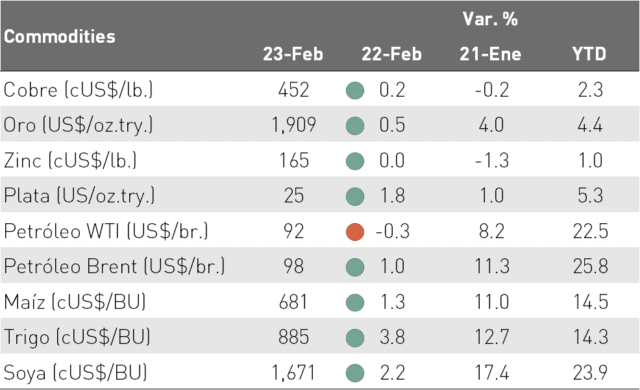Click the green dot in Maíz row
The width and height of the screenshot is (640, 390).
coord(355,302)
